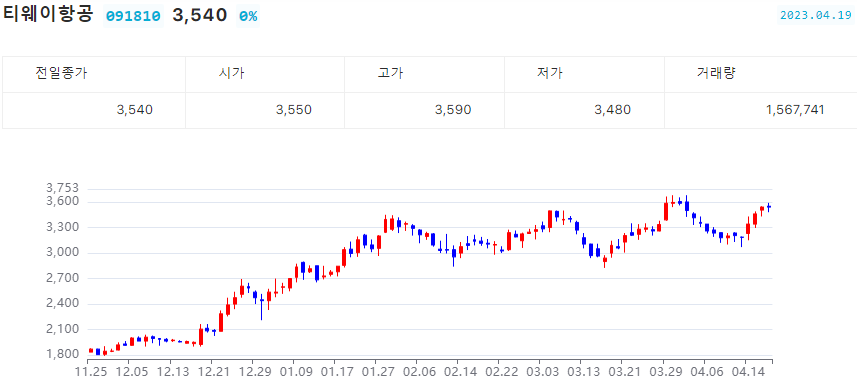Click the 1,800 y-axis label
The height and width of the screenshot is (382, 857).
click(x=62, y=354)
